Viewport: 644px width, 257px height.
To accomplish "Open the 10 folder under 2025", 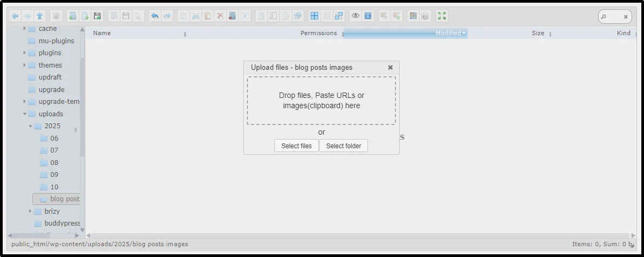I will click(49, 187).
